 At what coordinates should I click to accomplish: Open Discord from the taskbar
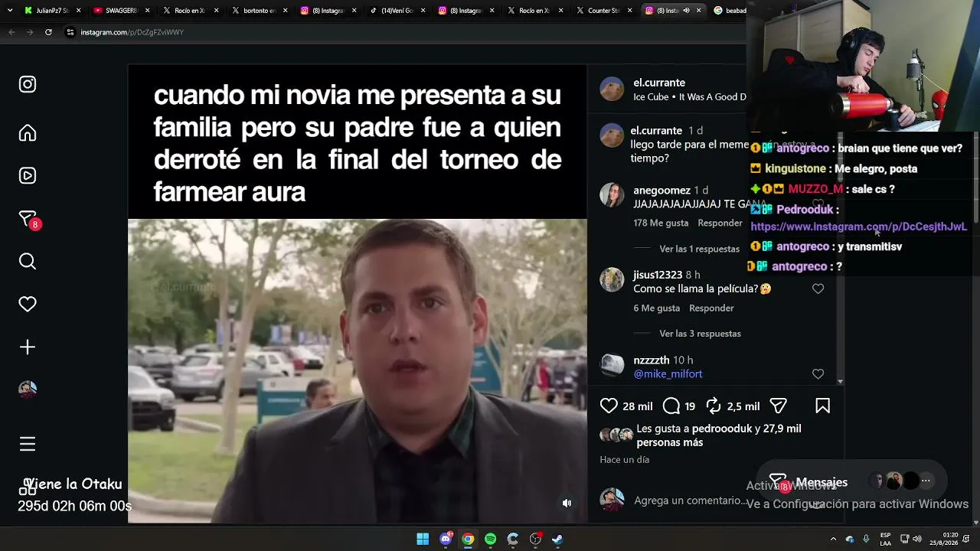click(446, 539)
